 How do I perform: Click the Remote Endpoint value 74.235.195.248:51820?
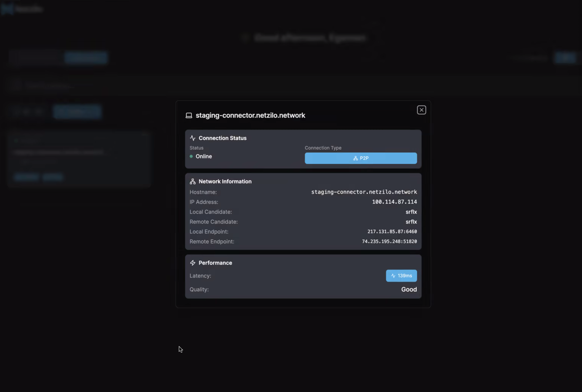[389, 241]
